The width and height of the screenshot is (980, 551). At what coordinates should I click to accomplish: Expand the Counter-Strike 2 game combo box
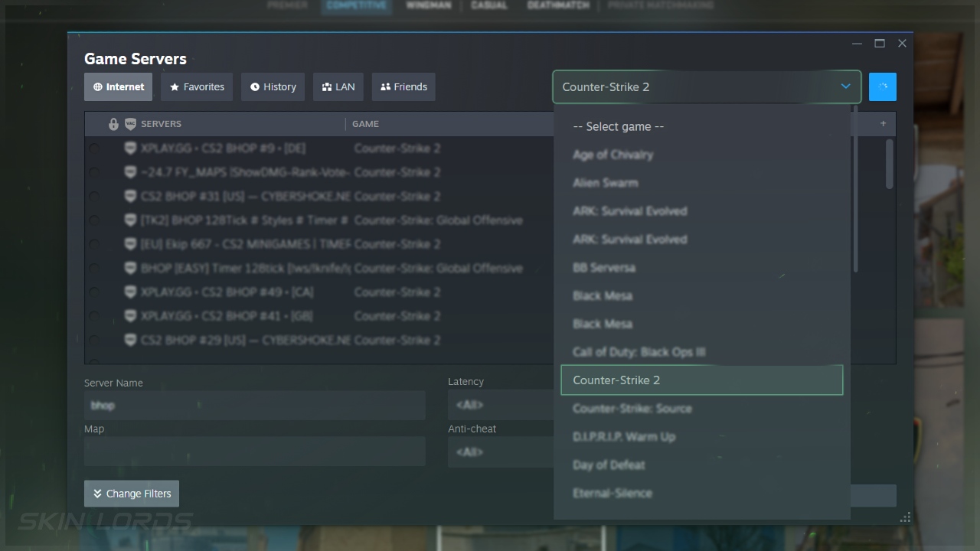(x=707, y=87)
